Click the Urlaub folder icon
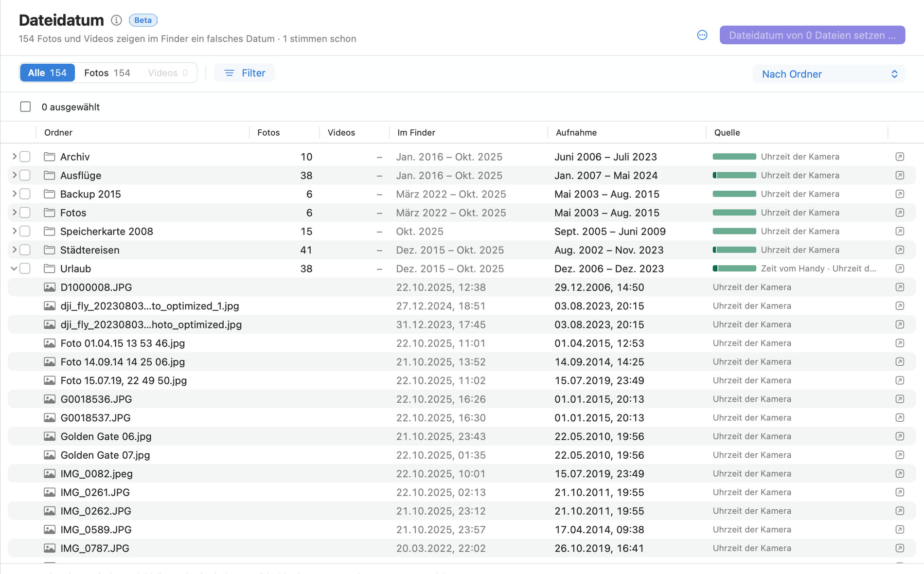The width and height of the screenshot is (924, 574). pos(49,269)
